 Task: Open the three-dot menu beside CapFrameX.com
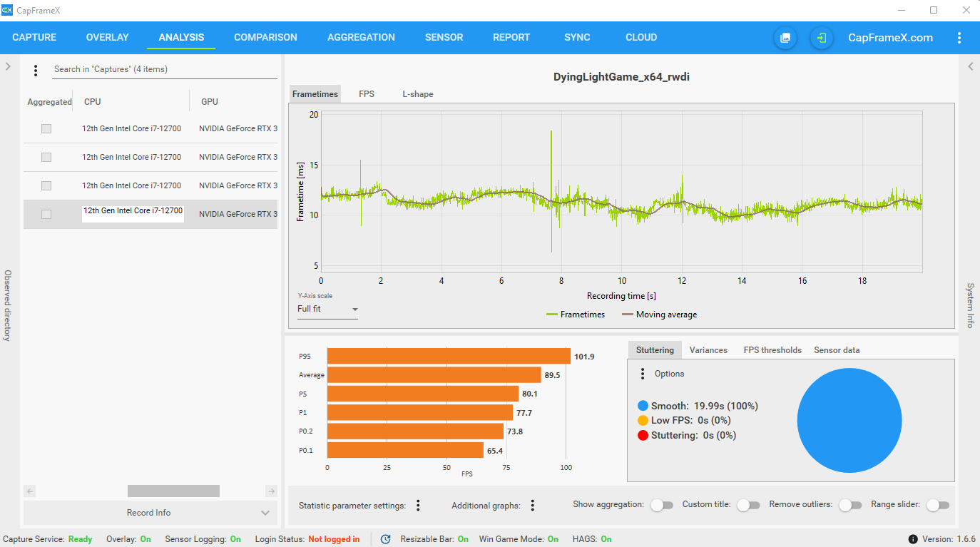(x=959, y=38)
